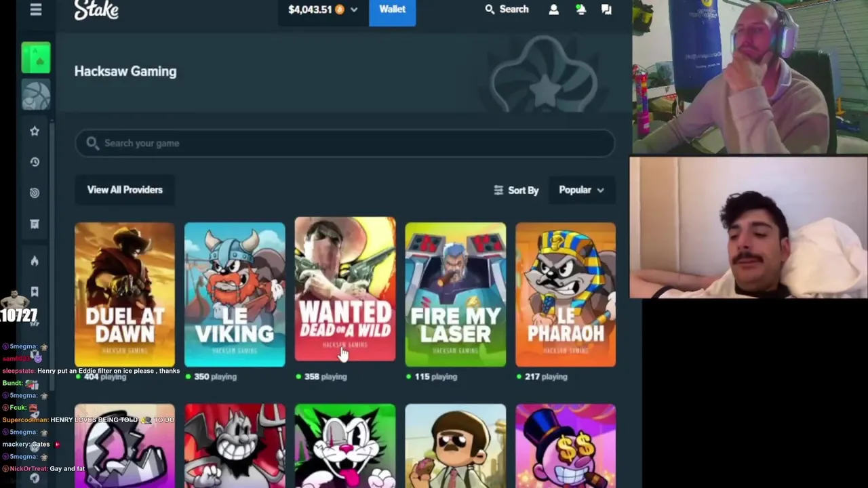Open Challenges target icon in sidebar
This screenshot has height=488, width=868.
35,193
